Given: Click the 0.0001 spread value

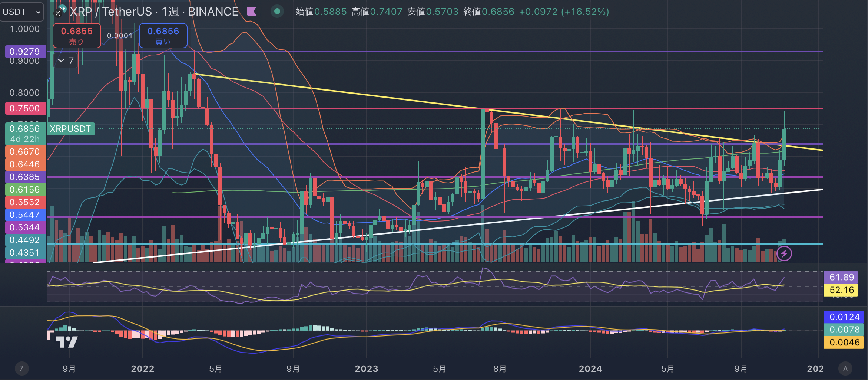Looking at the screenshot, I should (x=120, y=36).
